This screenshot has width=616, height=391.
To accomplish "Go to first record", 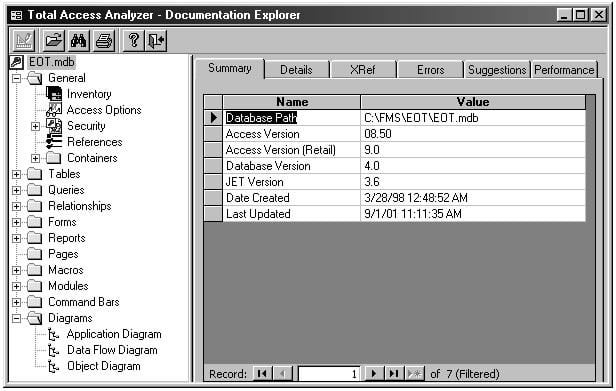I will (262, 373).
